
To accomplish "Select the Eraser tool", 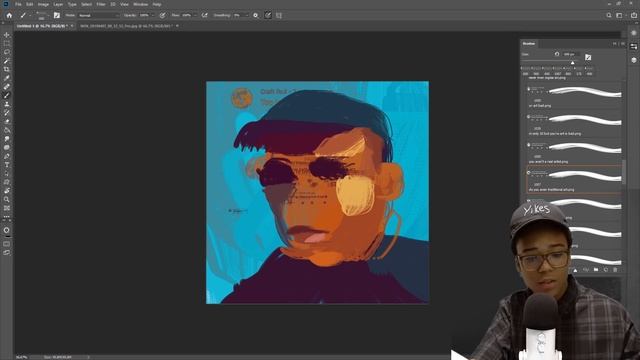I will click(7, 121).
